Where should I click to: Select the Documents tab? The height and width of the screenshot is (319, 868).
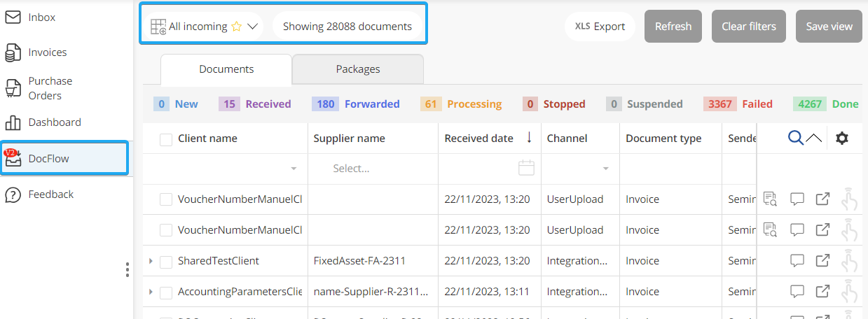tap(226, 69)
